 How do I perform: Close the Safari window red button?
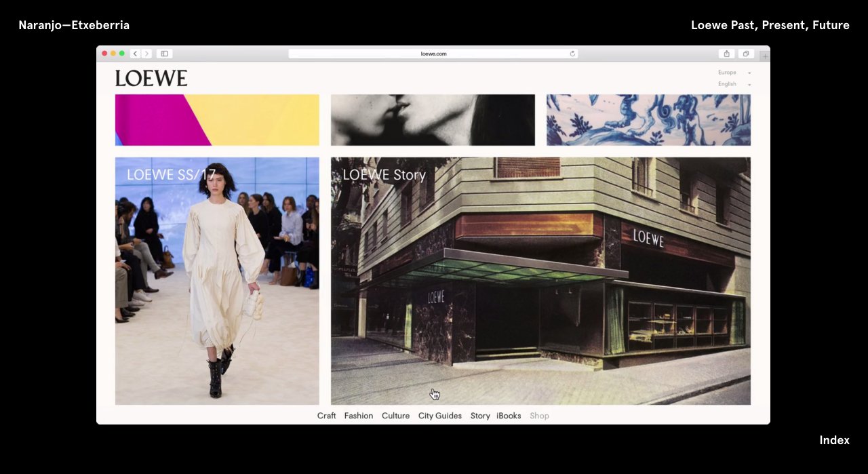(x=104, y=54)
